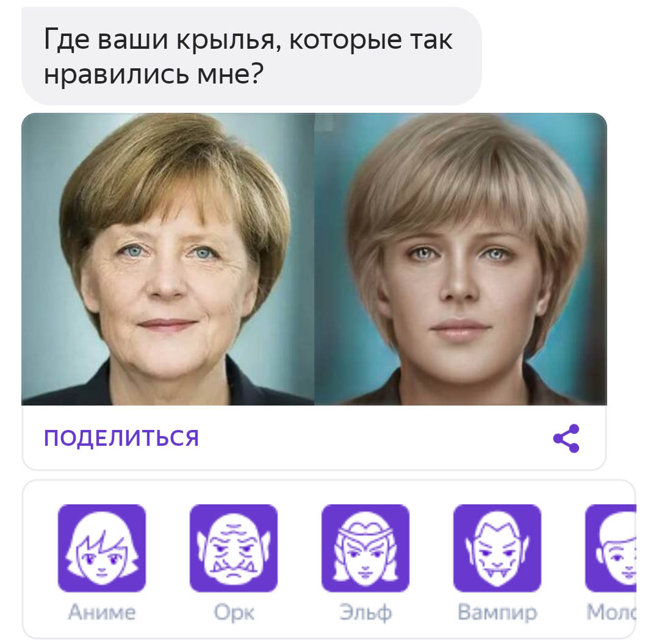Click the ПОДЕЛИТЬСЯ button text
The width and height of the screenshot is (645, 644).
coord(121,438)
